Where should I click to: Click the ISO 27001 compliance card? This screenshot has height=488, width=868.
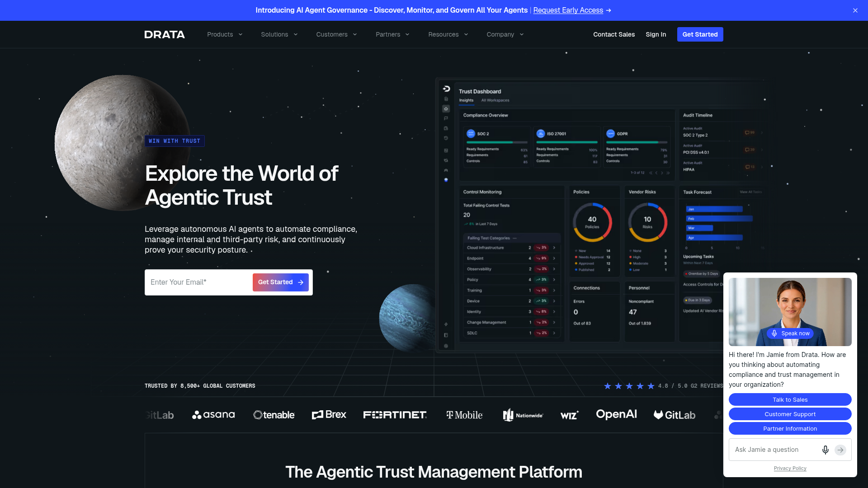click(x=566, y=147)
